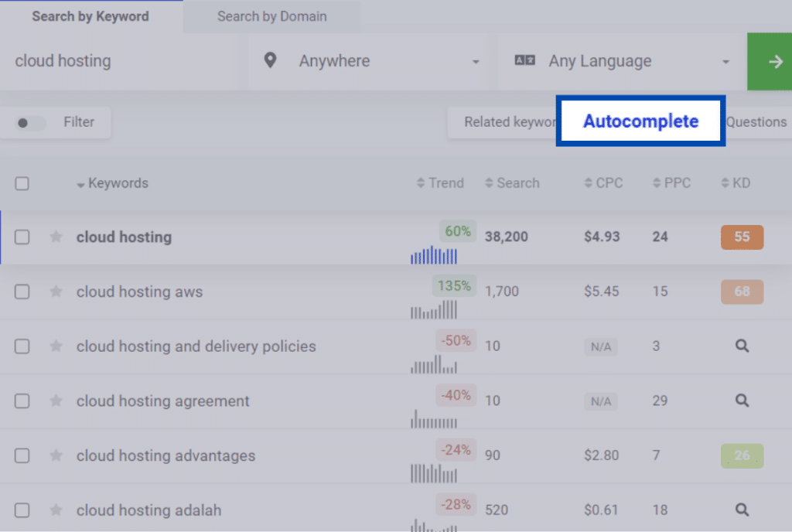
Task: Click the orange KD badge showing 55
Action: [x=742, y=237]
